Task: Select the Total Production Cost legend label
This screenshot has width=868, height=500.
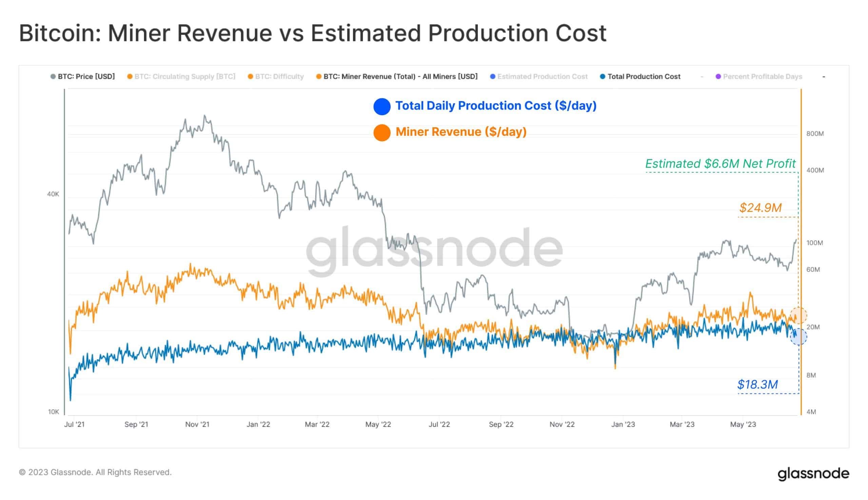Action: [644, 77]
